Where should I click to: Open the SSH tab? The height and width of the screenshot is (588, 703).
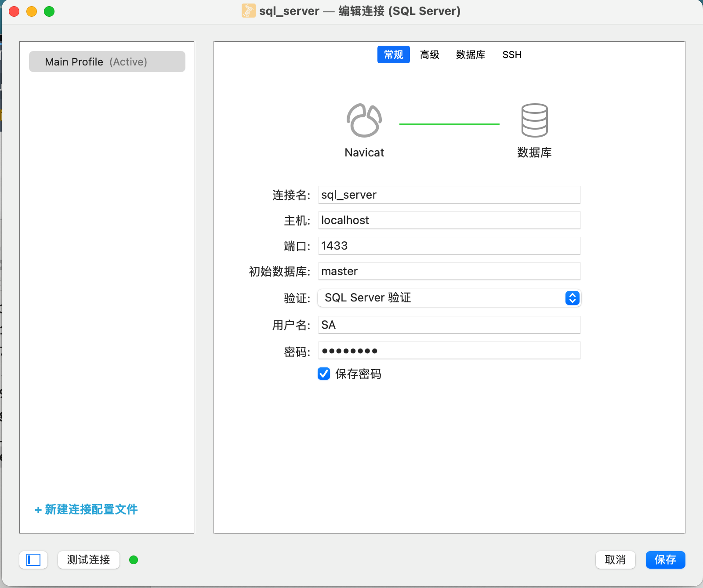tap(512, 54)
